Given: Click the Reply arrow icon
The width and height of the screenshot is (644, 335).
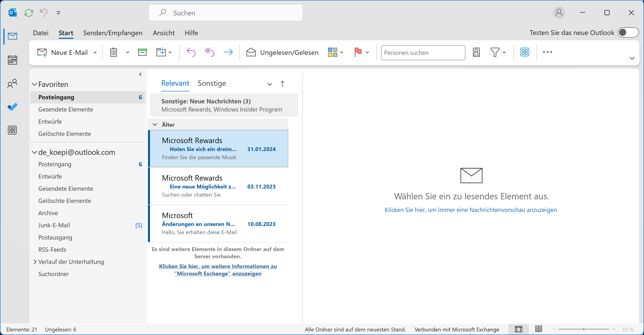Looking at the screenshot, I should tap(191, 52).
